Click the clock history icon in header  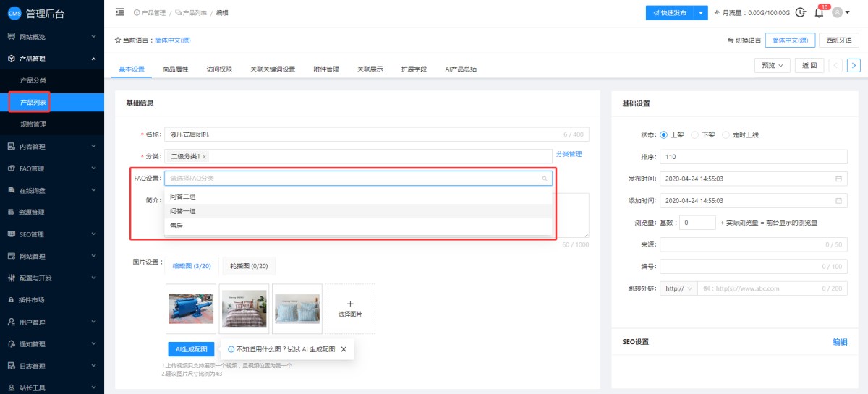[x=800, y=12]
